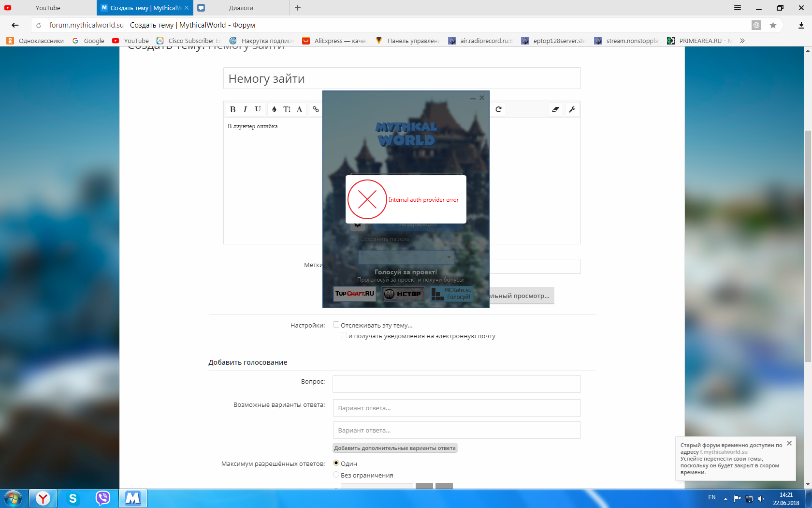This screenshot has height=508, width=812.
Task: Switch to the YouTube browser tab
Action: pyautogui.click(x=48, y=8)
